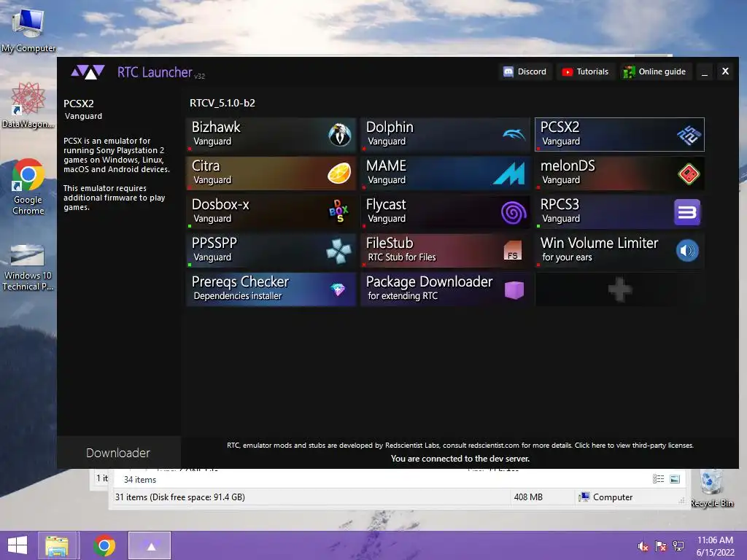Image resolution: width=747 pixels, height=560 pixels.
Task: Select the 'Dependencies installer' subtitle
Action: click(x=237, y=296)
